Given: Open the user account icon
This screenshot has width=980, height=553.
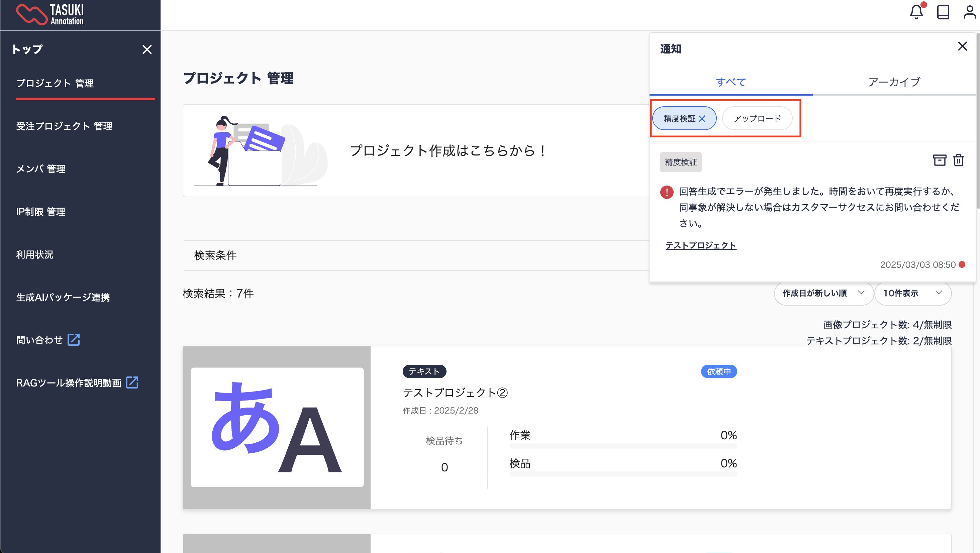Looking at the screenshot, I should coord(969,12).
